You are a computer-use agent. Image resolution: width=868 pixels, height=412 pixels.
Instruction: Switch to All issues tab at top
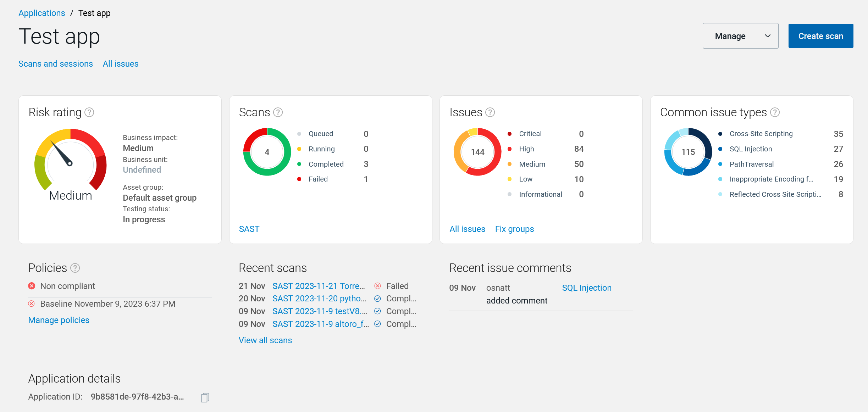coord(121,64)
